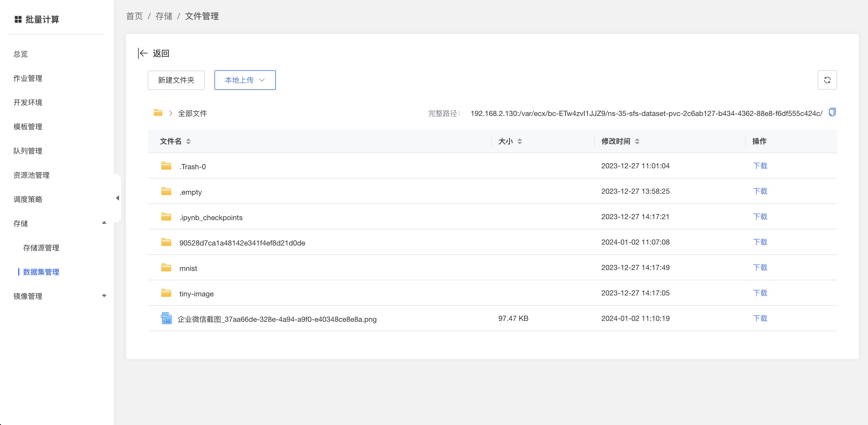Click file name 企业微信截图_37aa66de-328e-4a94-a9f0-e40348ce8e8a.png
868x425 pixels.
pos(277,319)
